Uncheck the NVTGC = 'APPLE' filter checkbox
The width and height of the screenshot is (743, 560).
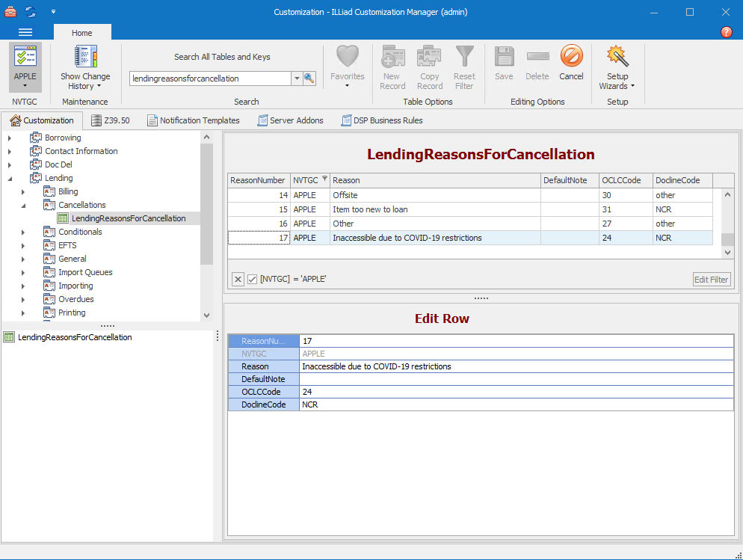coord(253,279)
